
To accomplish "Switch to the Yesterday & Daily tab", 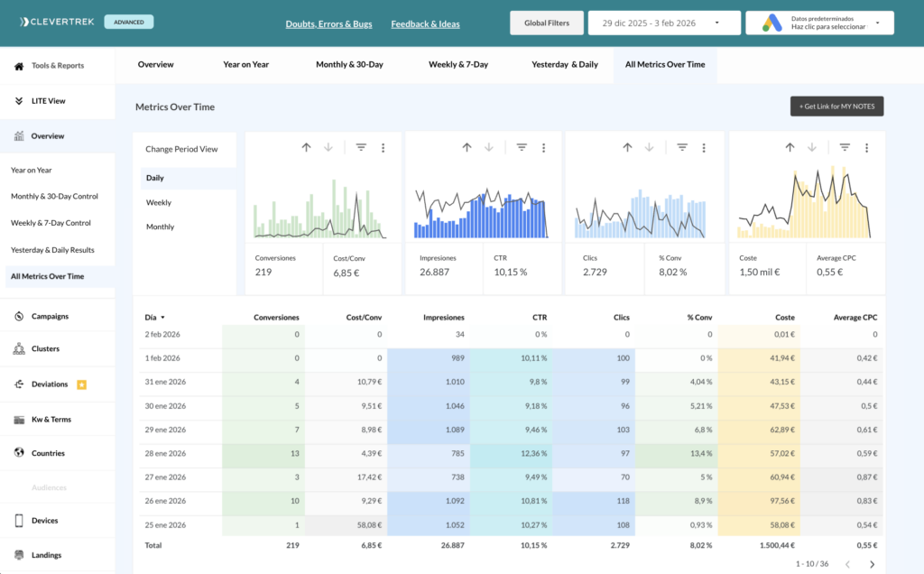I will (x=564, y=65).
